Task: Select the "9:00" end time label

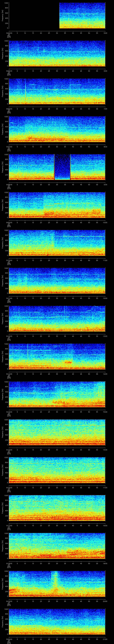Action: pyautogui.click(x=105, y=184)
